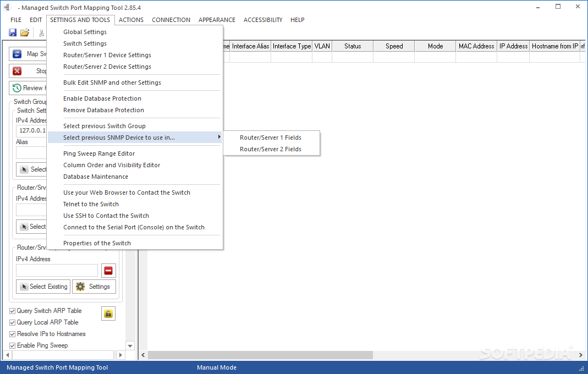The height and width of the screenshot is (374, 588).
Task: Click the MAC Address column header
Action: click(476, 46)
